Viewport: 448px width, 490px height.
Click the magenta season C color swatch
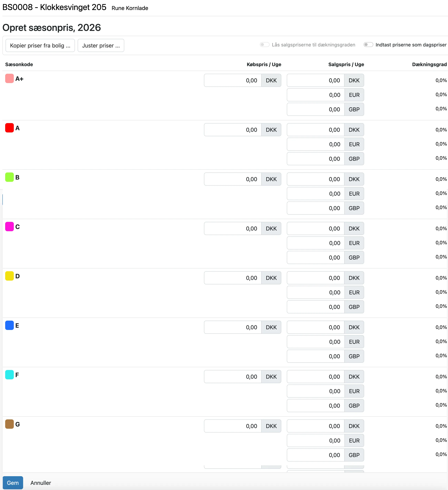click(x=9, y=227)
